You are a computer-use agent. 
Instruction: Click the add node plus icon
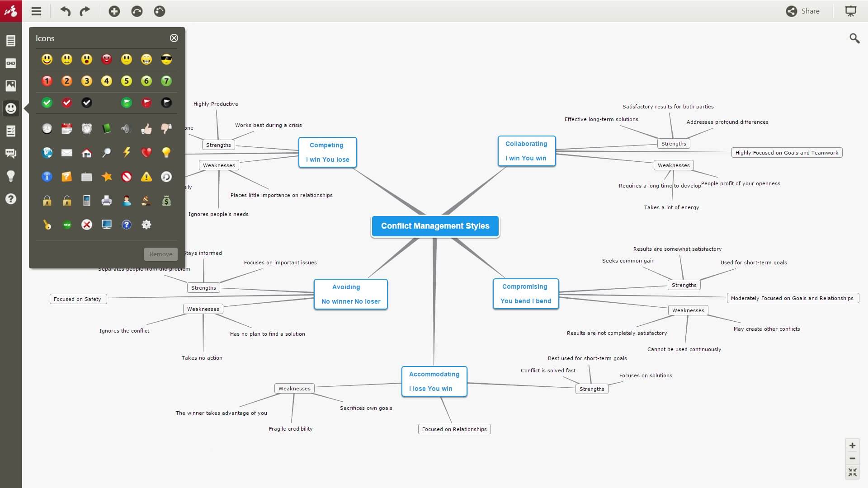[x=114, y=11]
